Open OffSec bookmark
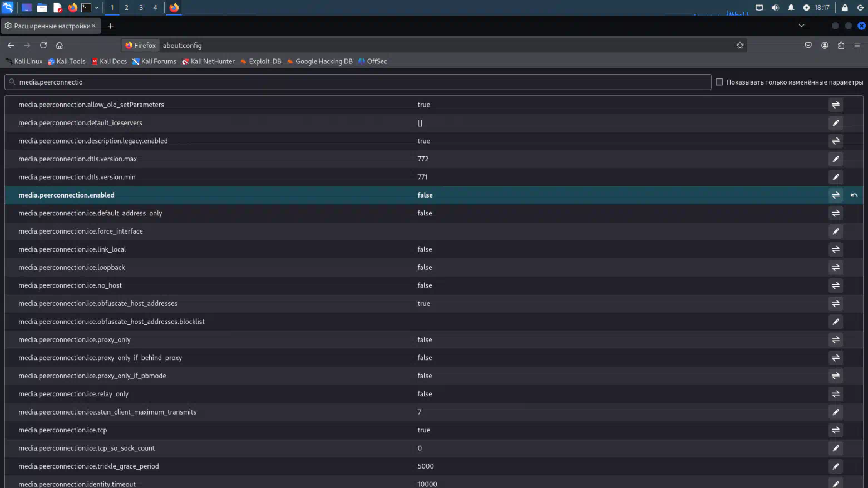This screenshot has height=488, width=868. [372, 61]
